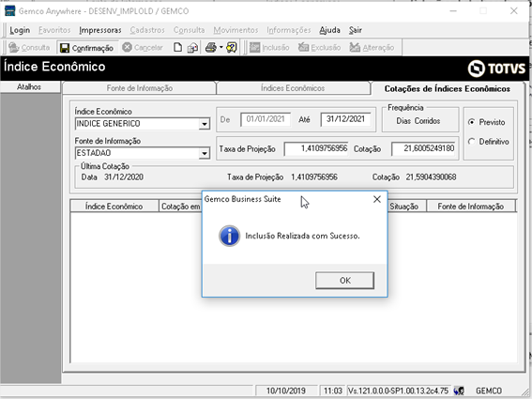This screenshot has height=399, width=532.
Task: Open the Movimentos menu
Action: (236, 30)
